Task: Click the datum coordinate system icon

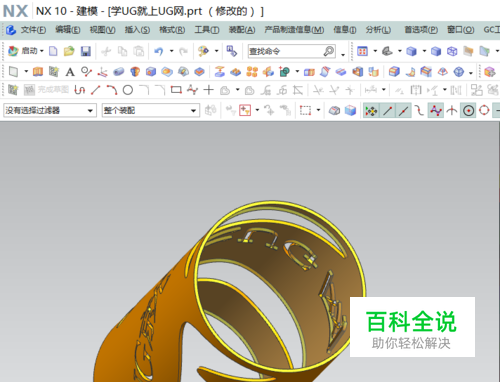Action: (102, 72)
